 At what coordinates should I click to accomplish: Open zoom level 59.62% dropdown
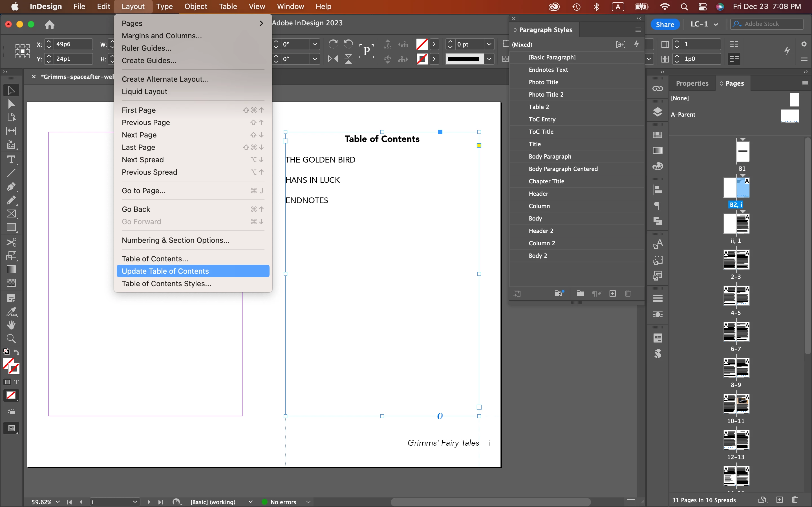click(x=58, y=502)
